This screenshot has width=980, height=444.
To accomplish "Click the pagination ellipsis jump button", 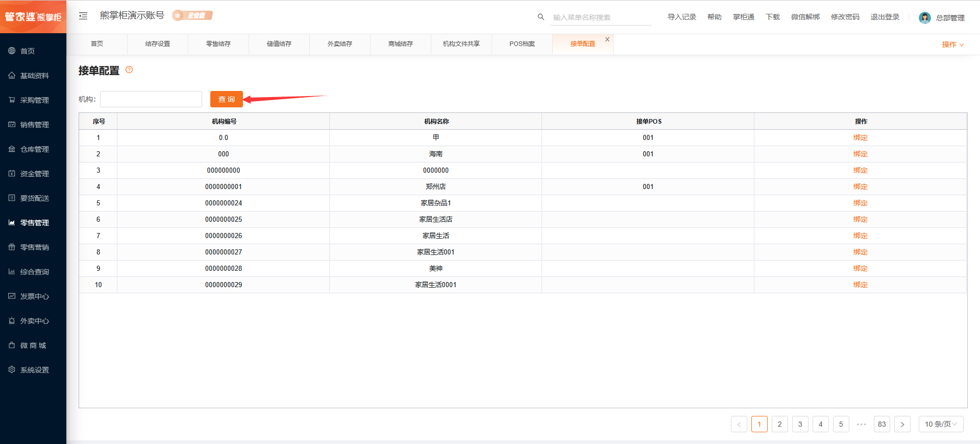I will [x=862, y=424].
